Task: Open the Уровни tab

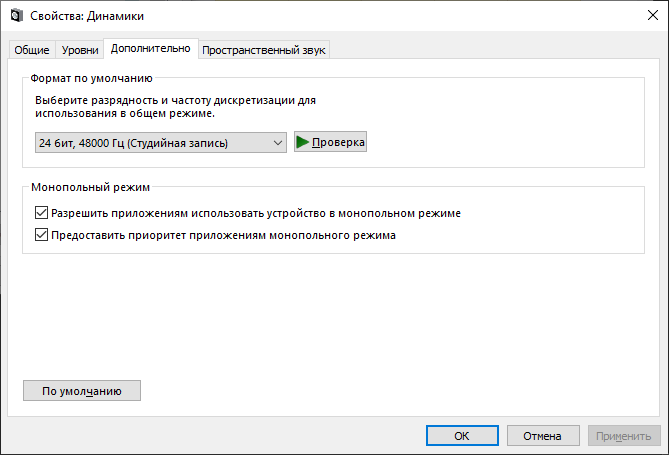Action: [80, 50]
